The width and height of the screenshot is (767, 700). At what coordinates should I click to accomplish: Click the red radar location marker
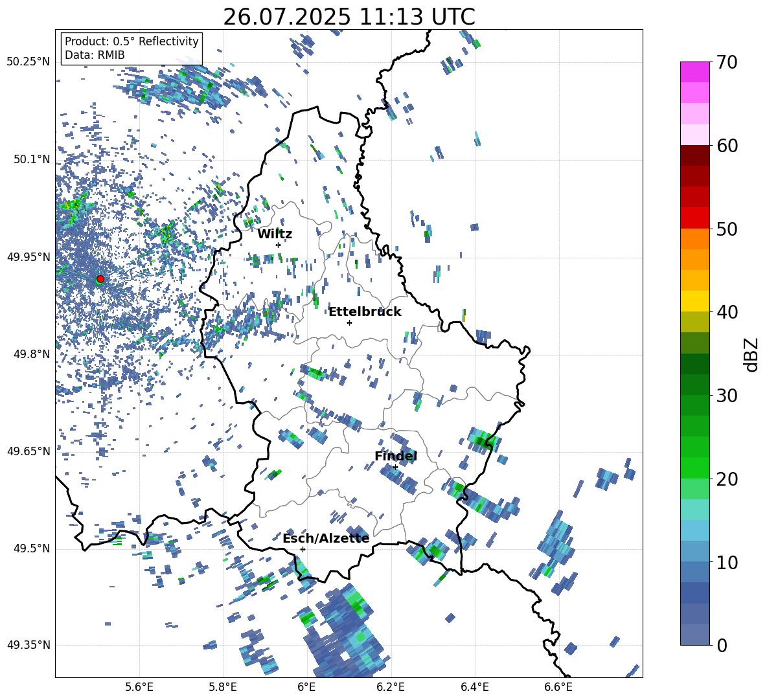pyautogui.click(x=100, y=278)
